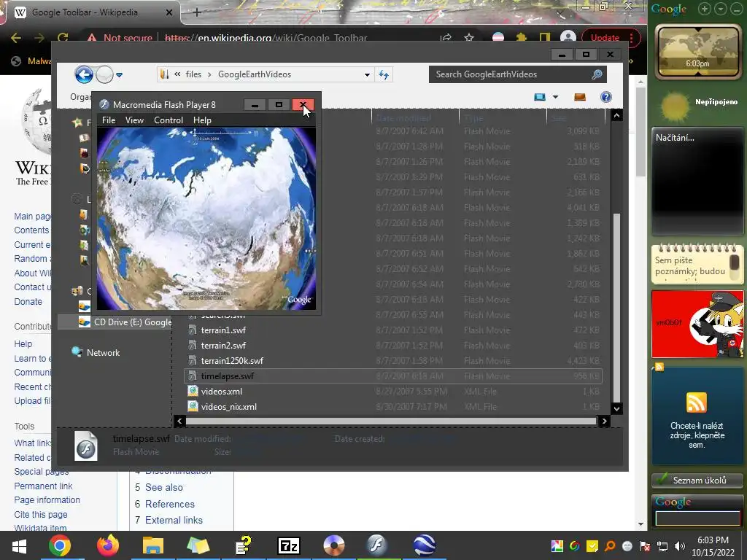The height and width of the screenshot is (560, 747).
Task: Toggle the preview pane button
Action: (580, 97)
